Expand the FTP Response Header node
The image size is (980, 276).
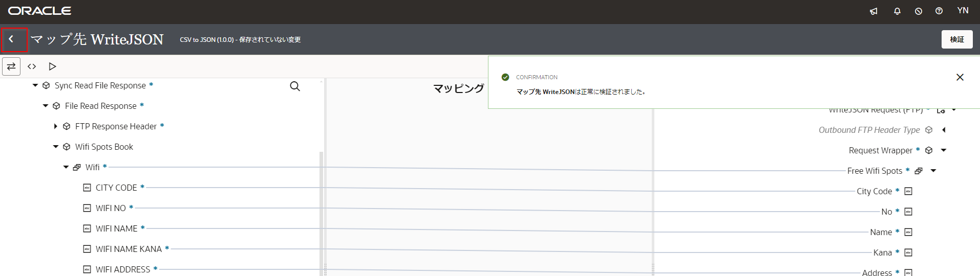56,126
